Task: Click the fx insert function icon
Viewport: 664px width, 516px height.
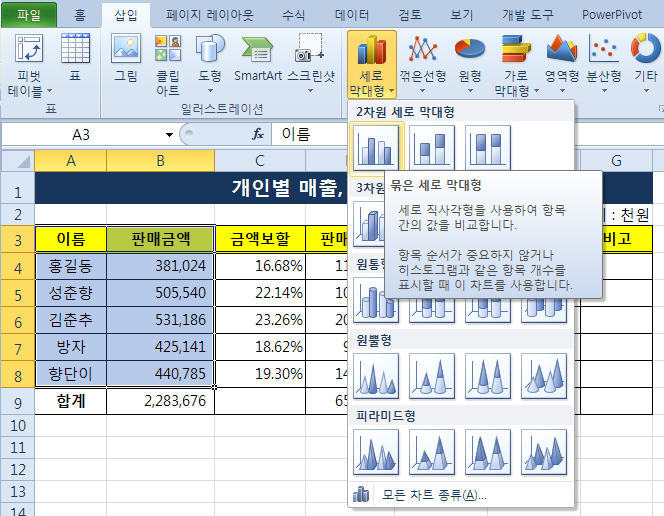Action: click(257, 134)
